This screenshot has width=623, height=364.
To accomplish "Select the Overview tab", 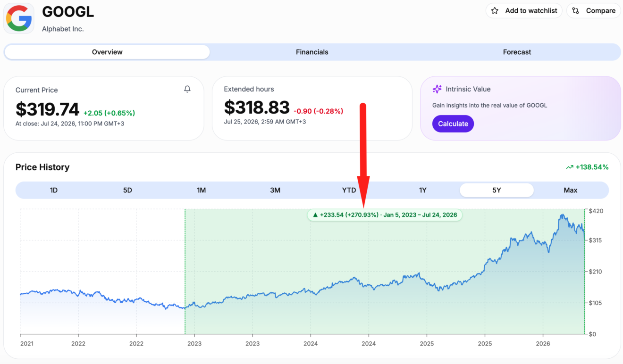I will [107, 52].
